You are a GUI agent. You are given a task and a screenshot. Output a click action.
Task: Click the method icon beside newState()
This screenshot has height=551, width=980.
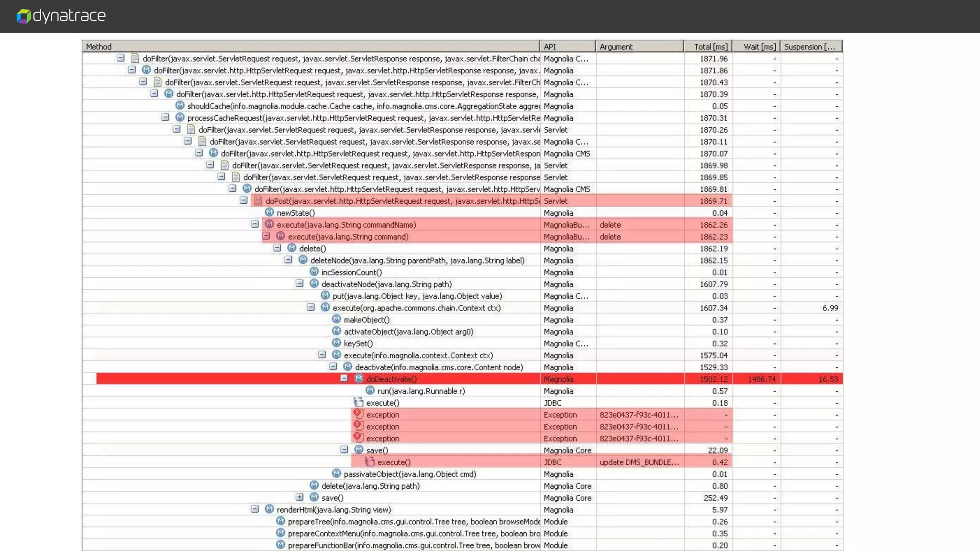269,212
